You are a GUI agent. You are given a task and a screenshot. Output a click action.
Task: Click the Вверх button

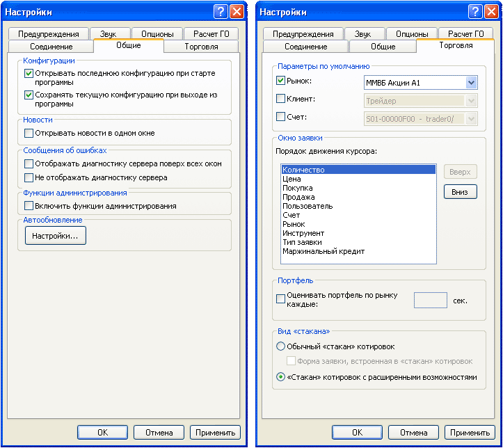click(460, 172)
